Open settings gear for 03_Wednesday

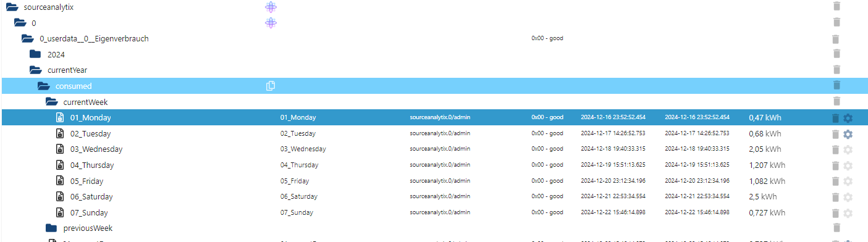pos(848,149)
